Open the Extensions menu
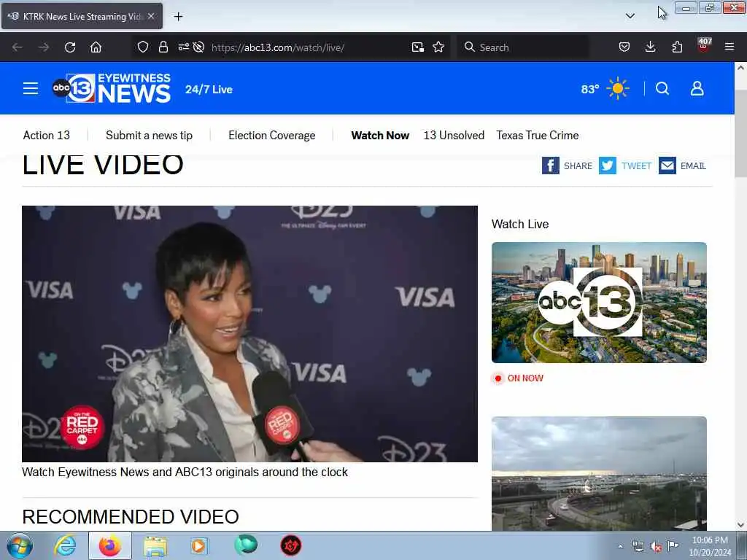The height and width of the screenshot is (560, 747). pos(677,47)
